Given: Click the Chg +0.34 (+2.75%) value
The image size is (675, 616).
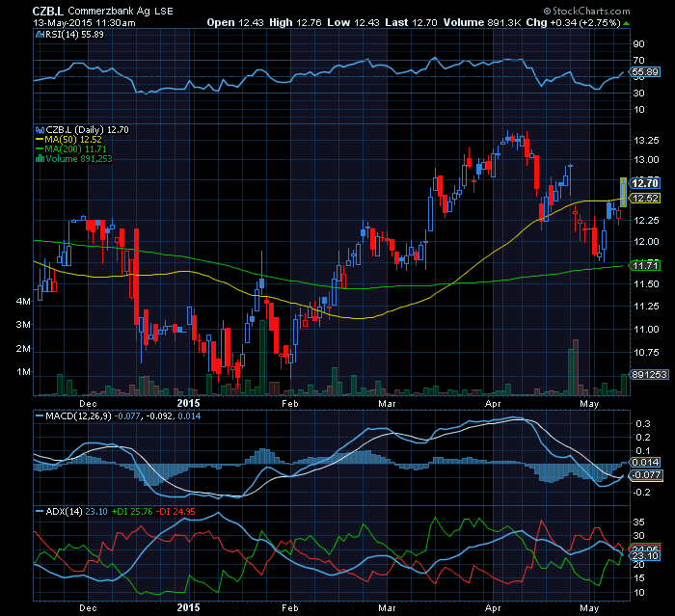Looking at the screenshot, I should (x=573, y=22).
